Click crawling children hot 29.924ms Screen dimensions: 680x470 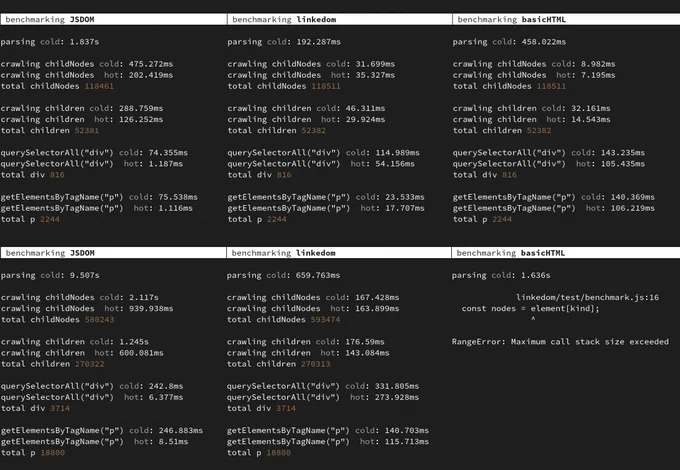pos(365,120)
